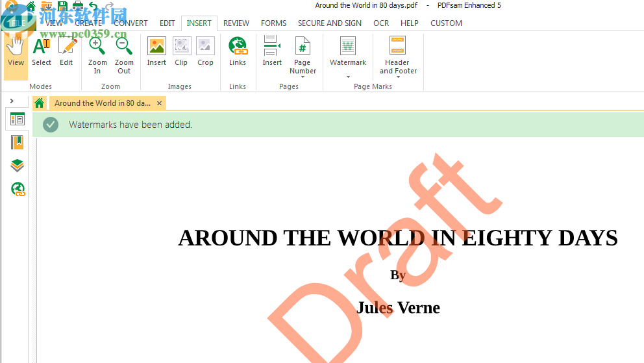Go to the green Home tab
Screen dimensions: 644x363
(x=40, y=103)
